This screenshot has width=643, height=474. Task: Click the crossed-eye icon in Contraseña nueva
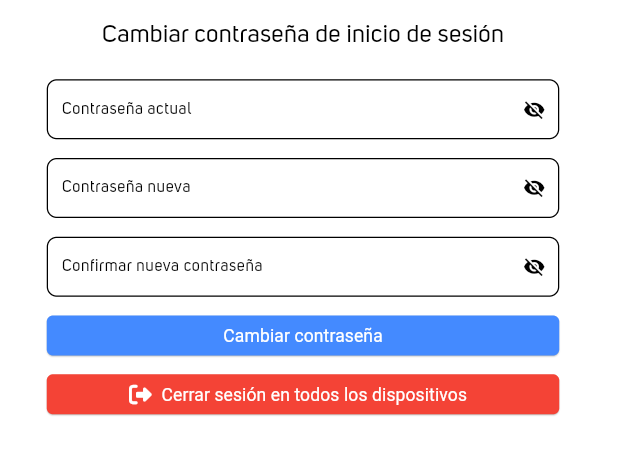coord(534,187)
